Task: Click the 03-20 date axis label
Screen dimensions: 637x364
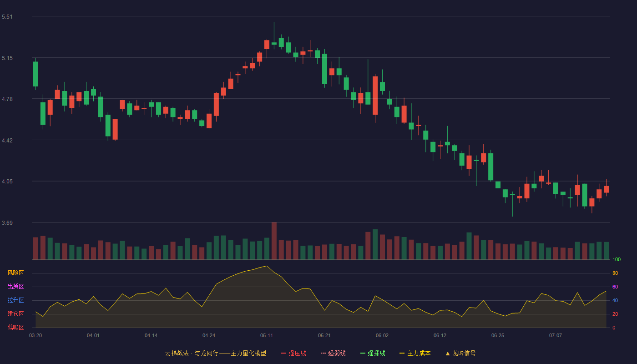Action: pyautogui.click(x=35, y=335)
